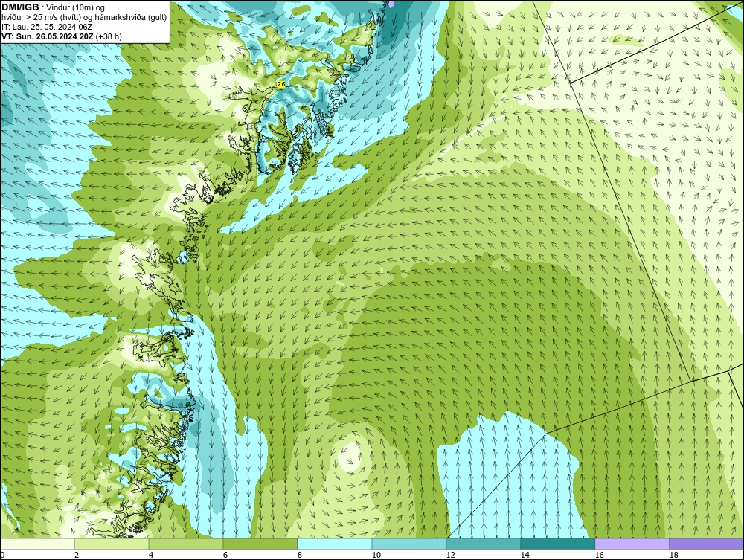Select the 12–14 m/s teal legend swatch

[x=484, y=544]
